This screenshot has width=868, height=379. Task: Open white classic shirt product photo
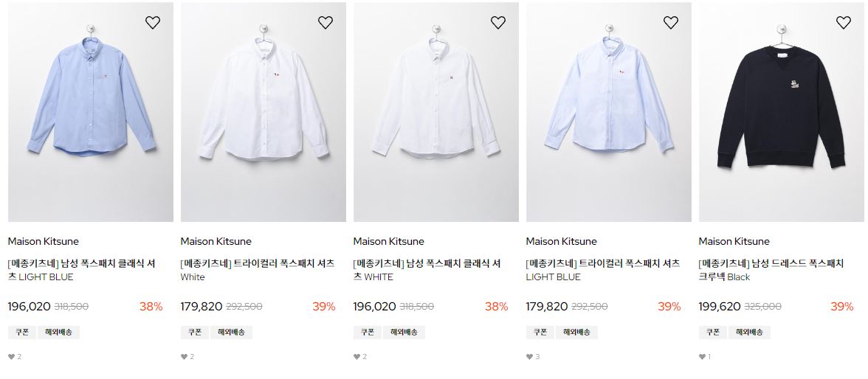coord(436,112)
